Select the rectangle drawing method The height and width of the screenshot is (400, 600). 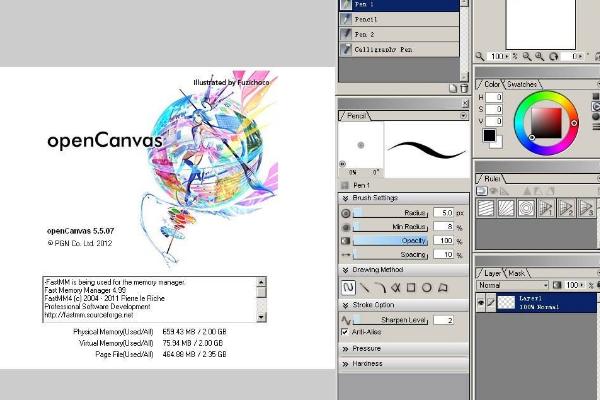[x=411, y=288]
